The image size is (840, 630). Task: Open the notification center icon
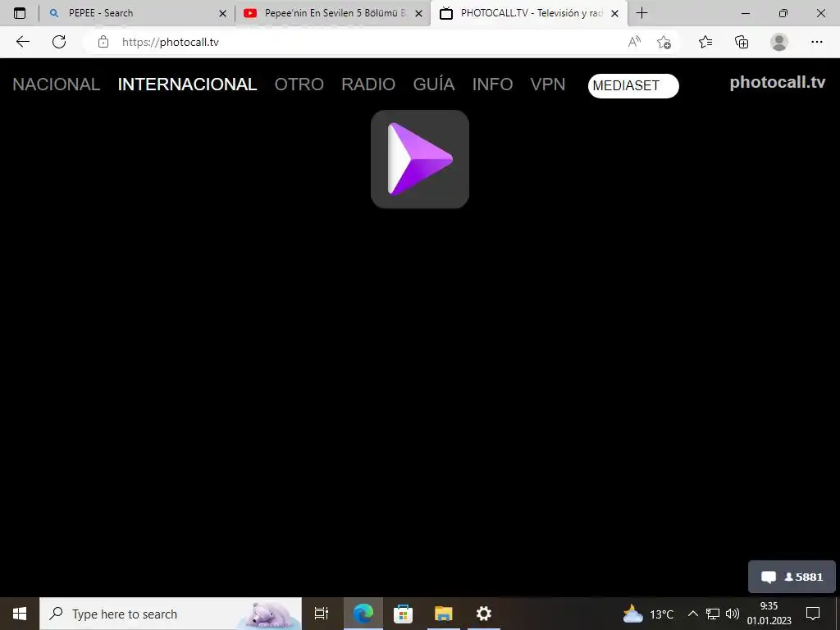[x=813, y=614]
